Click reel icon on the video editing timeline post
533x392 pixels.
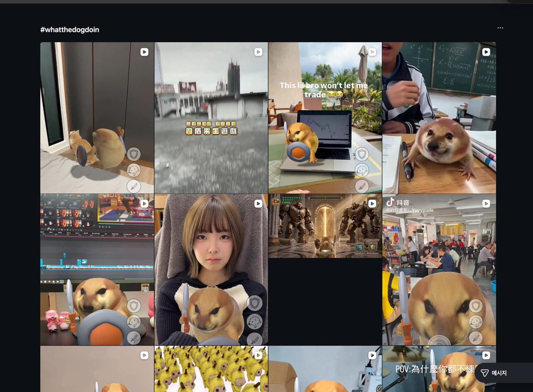144,204
